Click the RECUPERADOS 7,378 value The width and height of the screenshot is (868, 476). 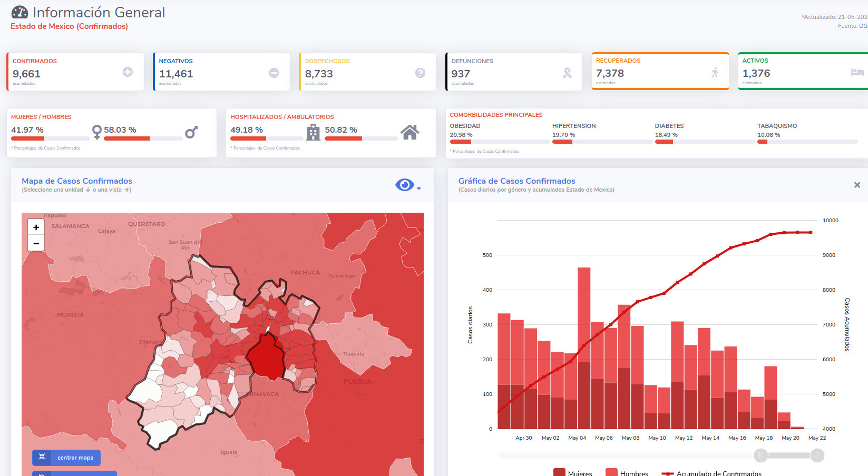point(610,74)
